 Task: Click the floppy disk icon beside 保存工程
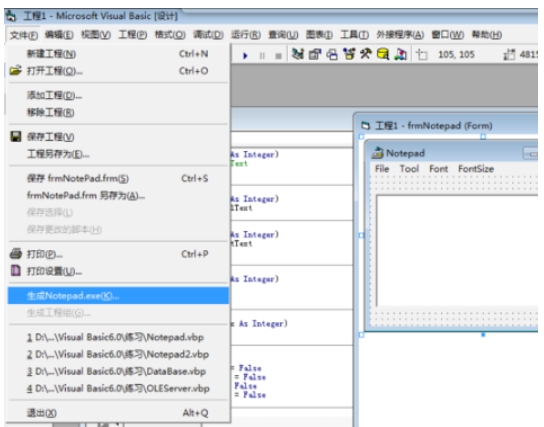coord(16,136)
